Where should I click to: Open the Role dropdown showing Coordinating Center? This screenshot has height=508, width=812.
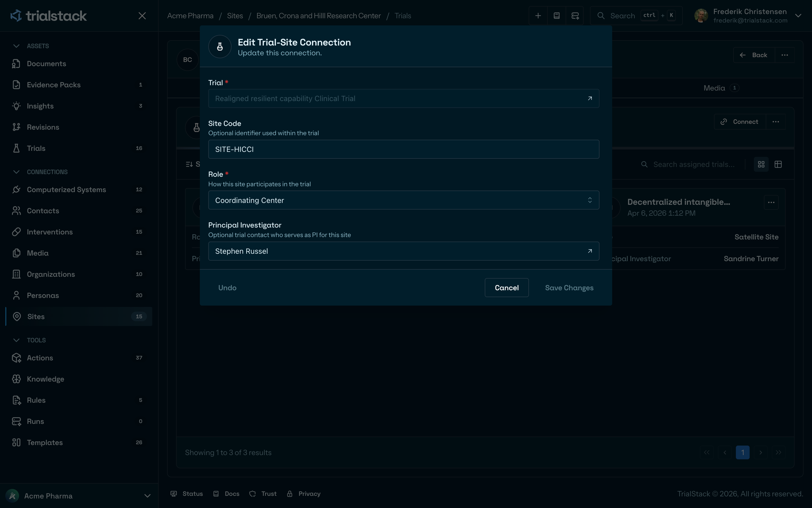coord(404,200)
